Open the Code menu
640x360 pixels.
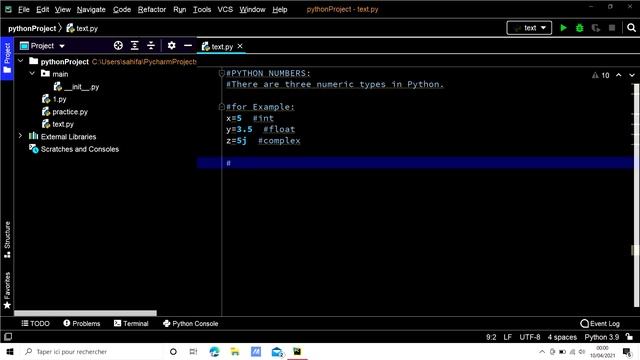click(x=122, y=9)
